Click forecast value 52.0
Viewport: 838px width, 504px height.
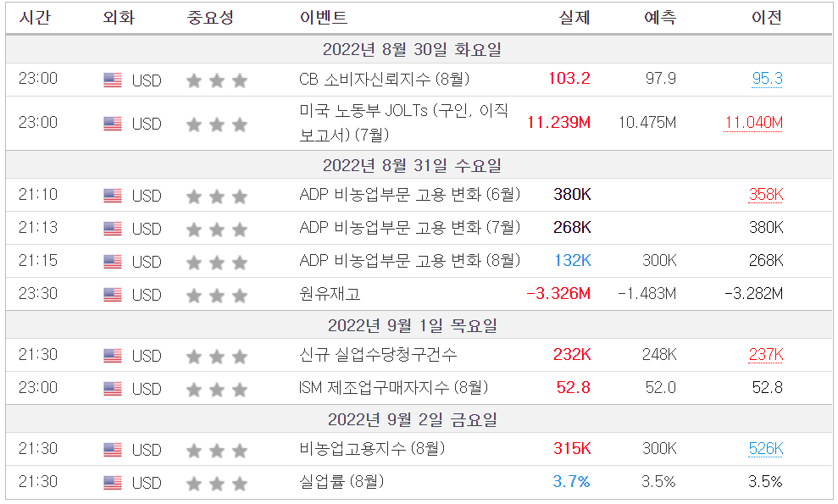tap(661, 387)
